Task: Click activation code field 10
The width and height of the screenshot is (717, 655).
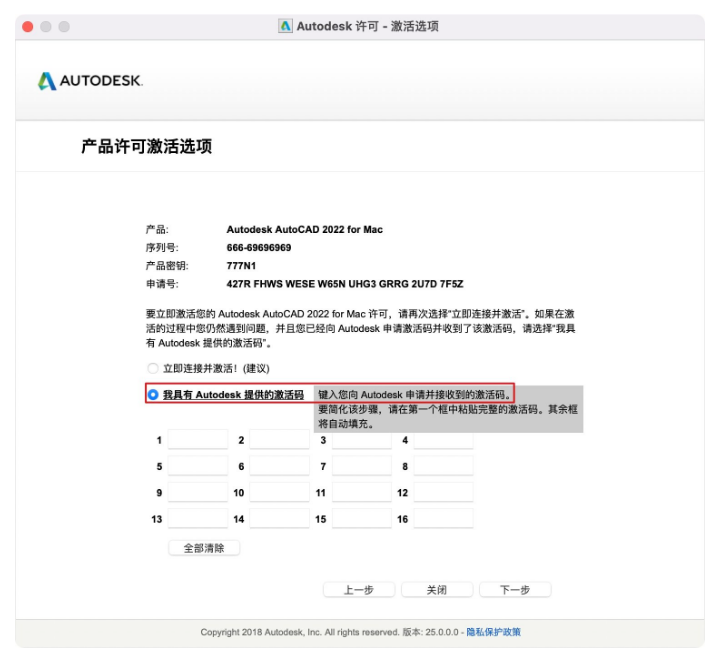Action: (279, 492)
